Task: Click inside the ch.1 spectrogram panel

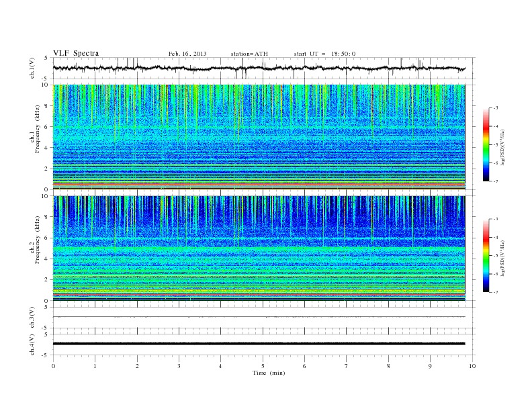Action: (259, 137)
